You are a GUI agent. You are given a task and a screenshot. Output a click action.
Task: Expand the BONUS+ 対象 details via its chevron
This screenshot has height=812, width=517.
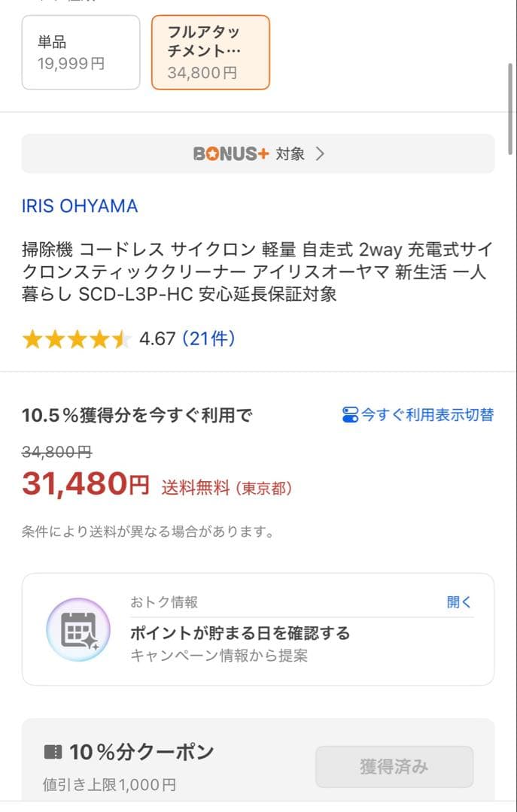pos(321,153)
